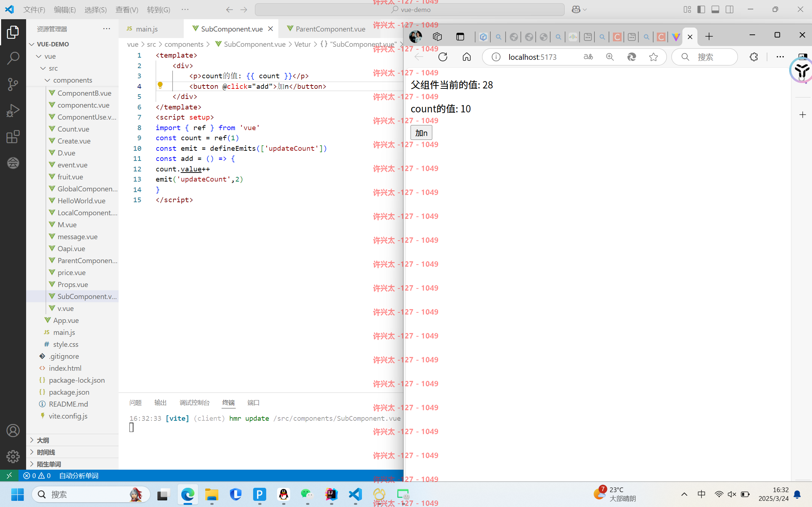This screenshot has width=812, height=507.
Task: Click the browser 搜索 search box
Action: pyautogui.click(x=705, y=57)
